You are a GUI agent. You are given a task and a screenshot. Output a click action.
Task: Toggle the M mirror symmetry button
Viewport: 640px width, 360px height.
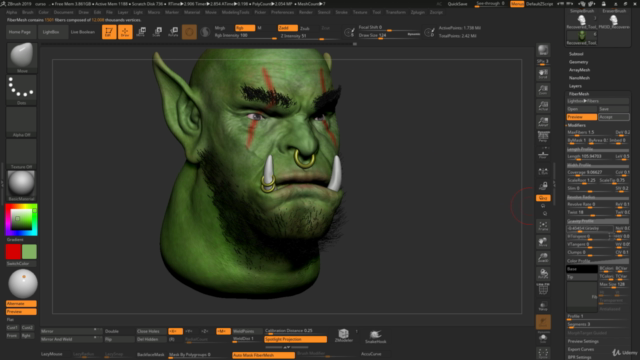[223, 331]
